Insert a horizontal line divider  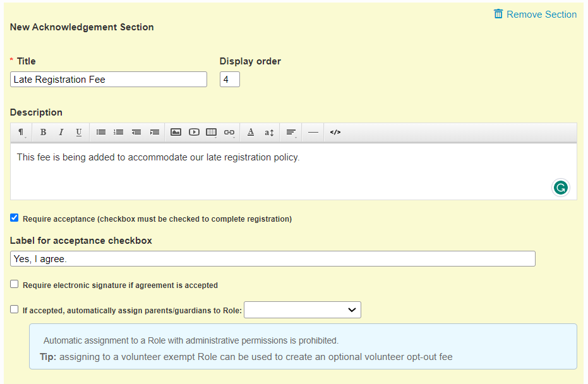(x=313, y=133)
